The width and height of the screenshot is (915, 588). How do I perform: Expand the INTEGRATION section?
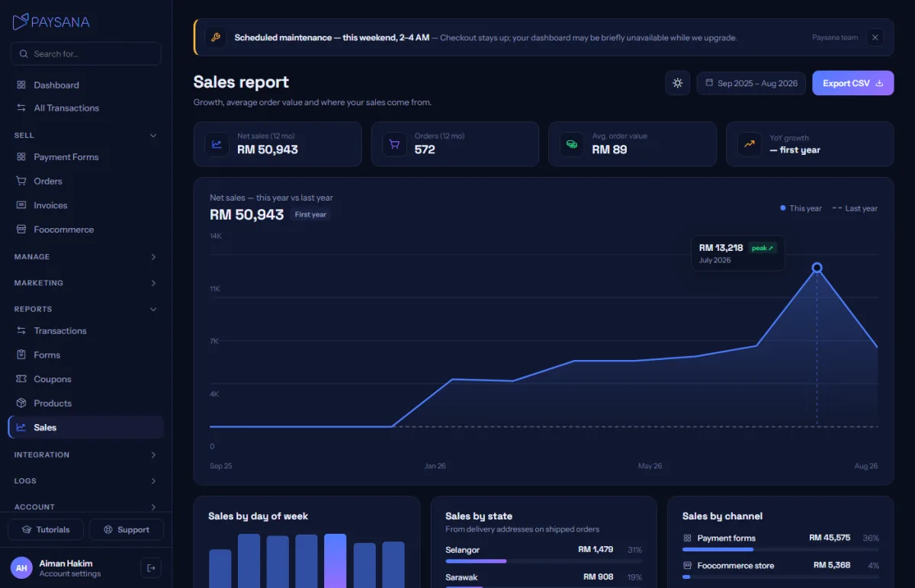tap(86, 455)
